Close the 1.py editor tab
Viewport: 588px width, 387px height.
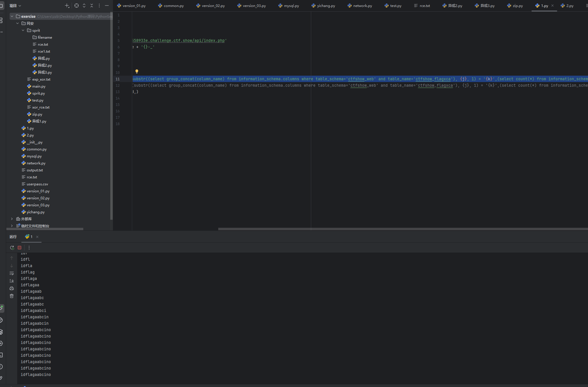pyautogui.click(x=552, y=6)
